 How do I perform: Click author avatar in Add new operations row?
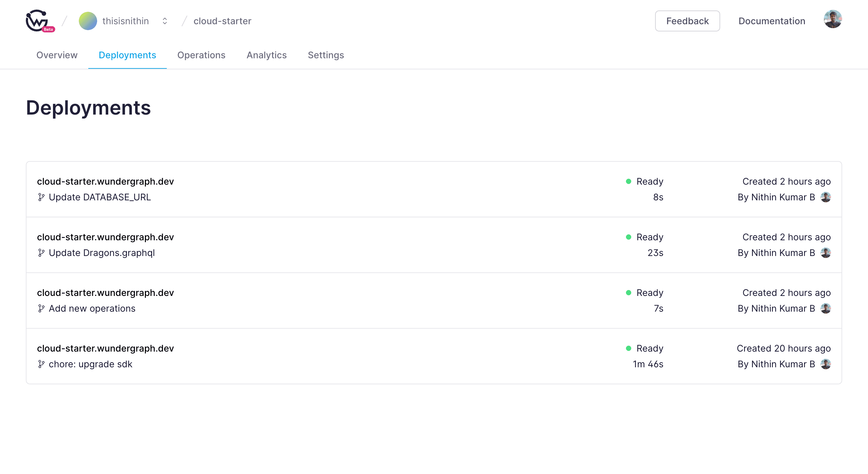click(x=825, y=308)
